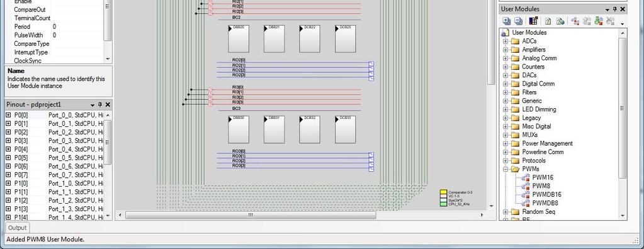Open the user module datasheet icon with question mark
This screenshot has width=644, height=249.
coord(548,21)
